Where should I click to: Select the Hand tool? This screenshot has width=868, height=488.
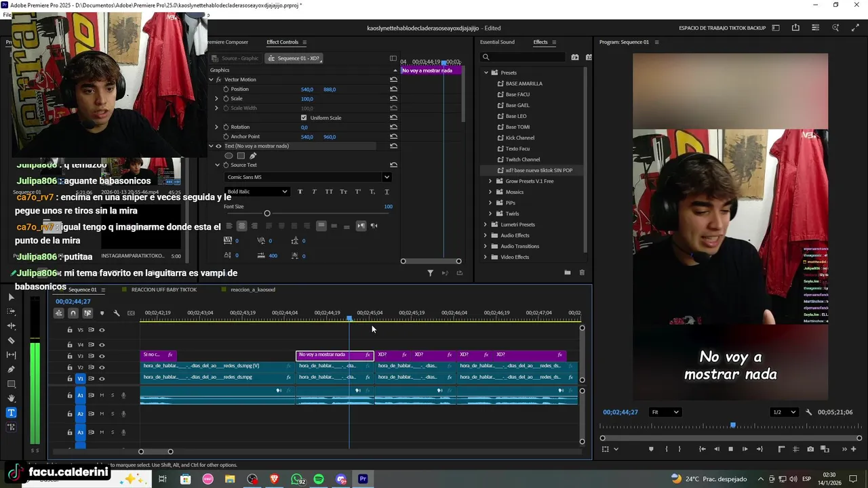coord(11,399)
